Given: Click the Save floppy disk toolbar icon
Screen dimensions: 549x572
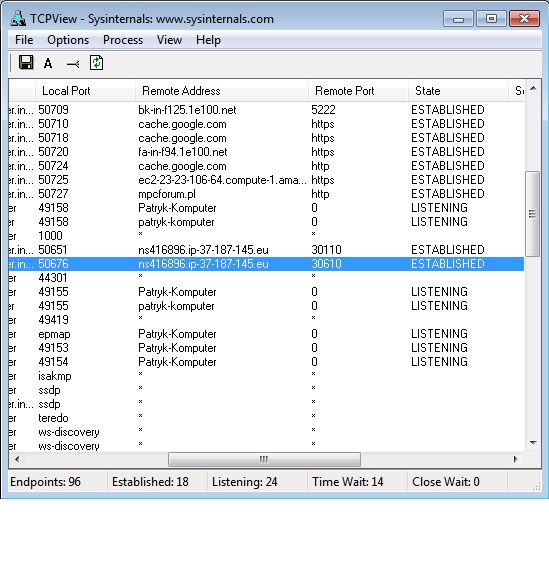Looking at the screenshot, I should pos(26,63).
